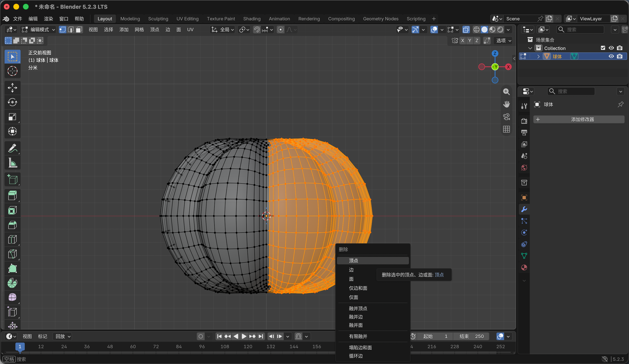Select the Extrude Region tool
This screenshot has height=364, width=629.
(x=12, y=196)
